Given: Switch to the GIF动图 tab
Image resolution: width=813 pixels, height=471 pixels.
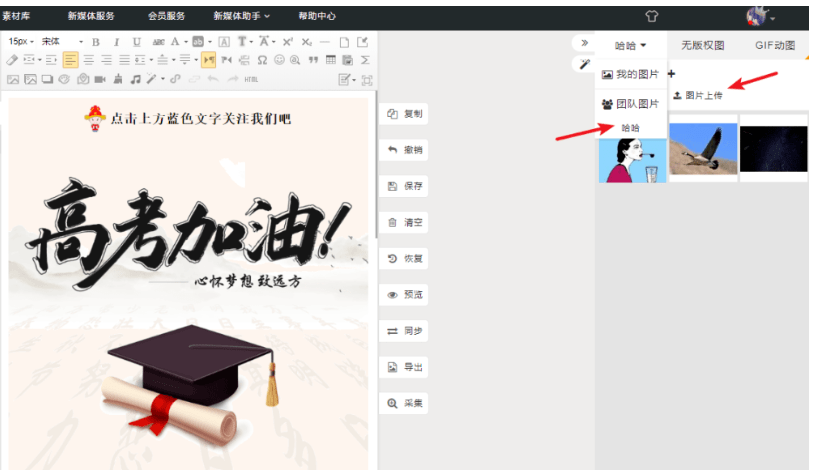Looking at the screenshot, I should [x=775, y=46].
